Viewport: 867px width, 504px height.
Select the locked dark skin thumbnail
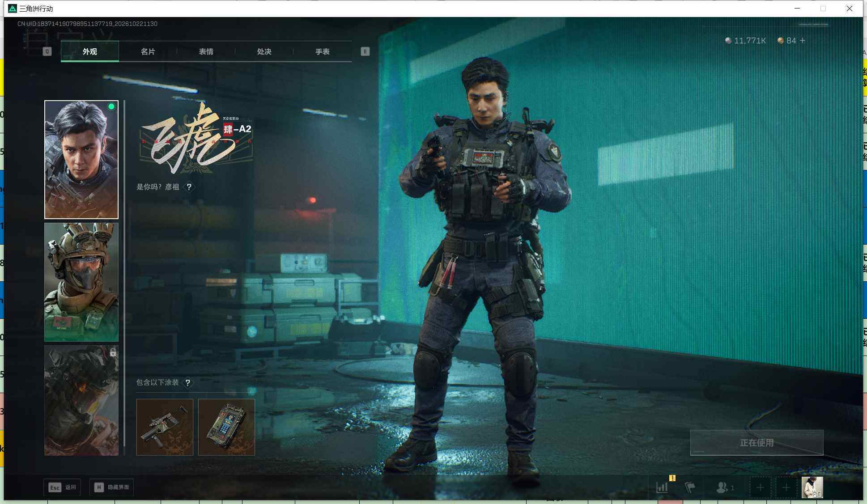pos(81,400)
